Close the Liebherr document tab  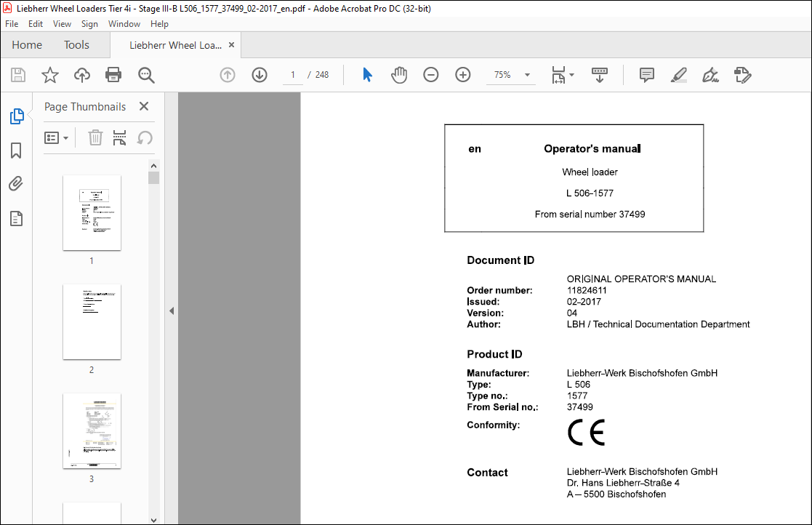(231, 45)
